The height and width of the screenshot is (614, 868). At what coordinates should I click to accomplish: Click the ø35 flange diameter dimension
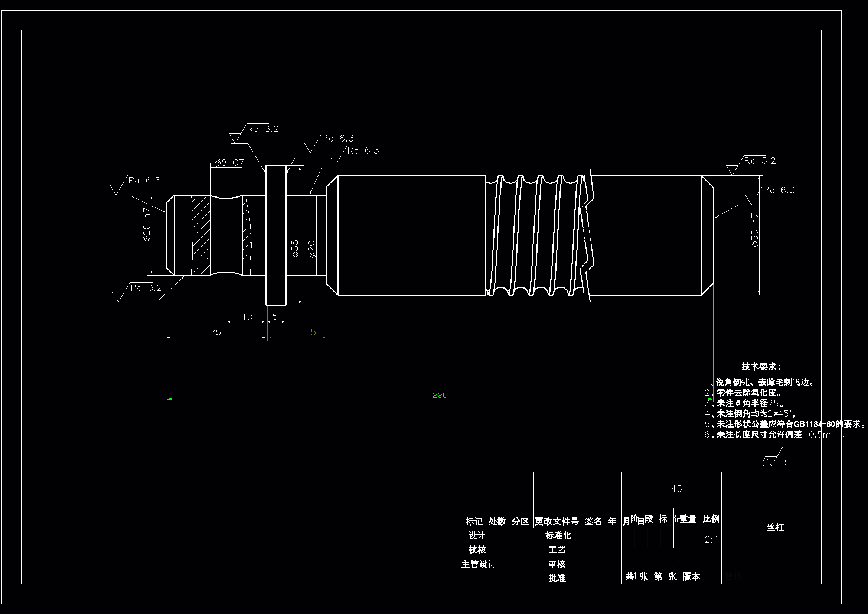[295, 248]
